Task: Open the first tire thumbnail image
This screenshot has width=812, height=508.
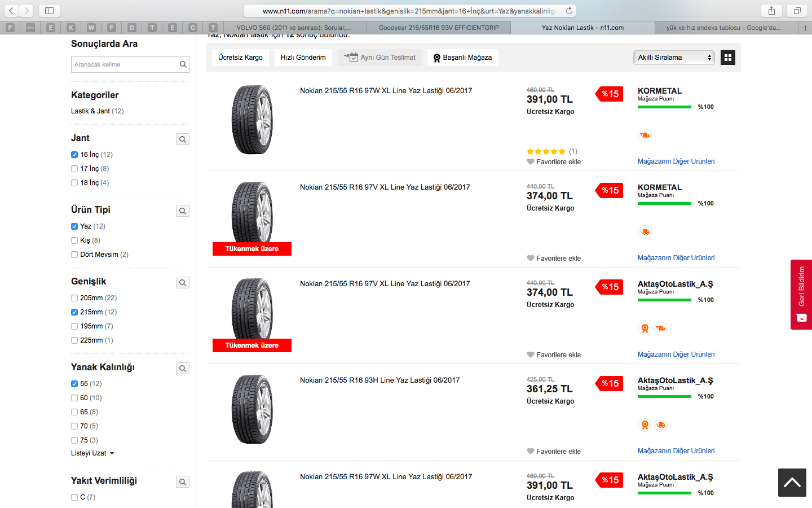Action: [252, 120]
